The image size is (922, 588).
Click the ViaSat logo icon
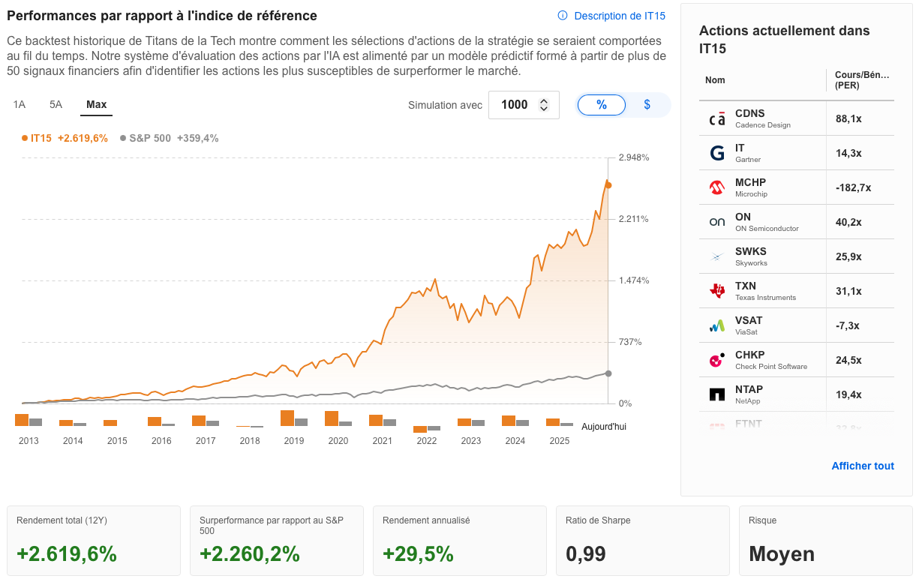coord(717,325)
